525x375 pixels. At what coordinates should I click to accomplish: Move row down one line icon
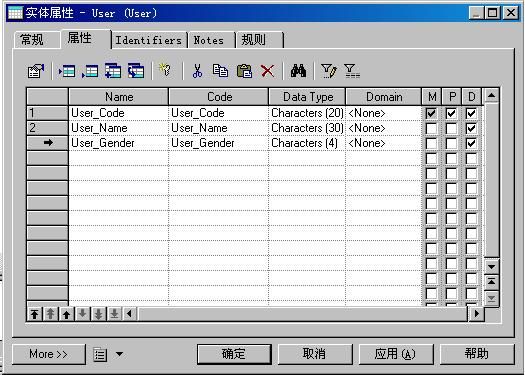pyautogui.click(x=82, y=314)
